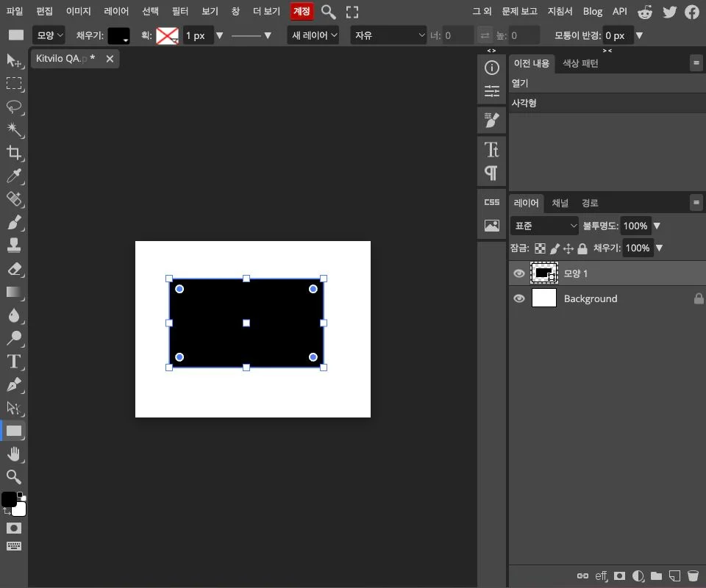The width and height of the screenshot is (706, 588).
Task: Select the Magic Wand tool
Action: click(x=14, y=129)
